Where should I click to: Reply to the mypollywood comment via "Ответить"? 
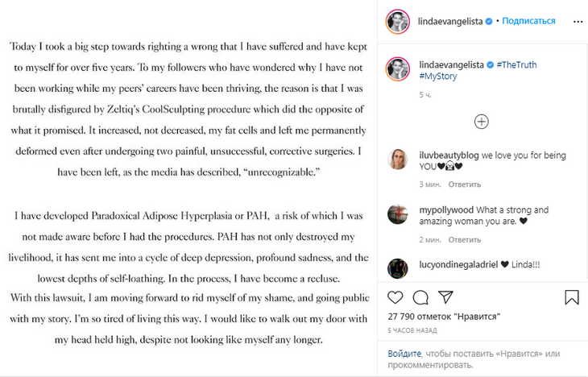(464, 239)
